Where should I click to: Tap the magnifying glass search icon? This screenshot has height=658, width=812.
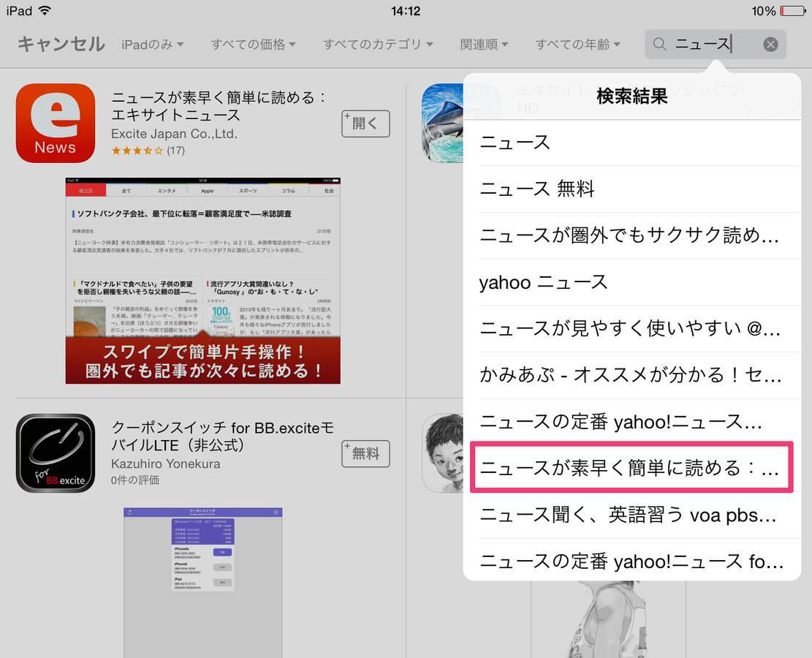coord(659,44)
